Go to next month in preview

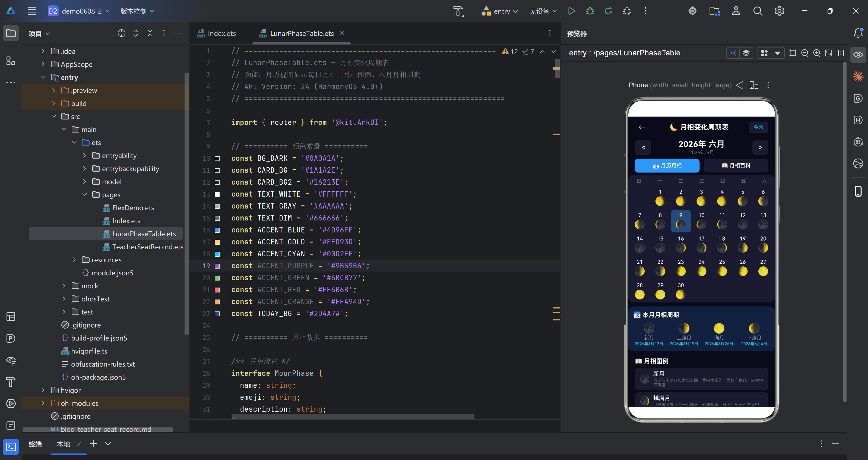(x=760, y=147)
